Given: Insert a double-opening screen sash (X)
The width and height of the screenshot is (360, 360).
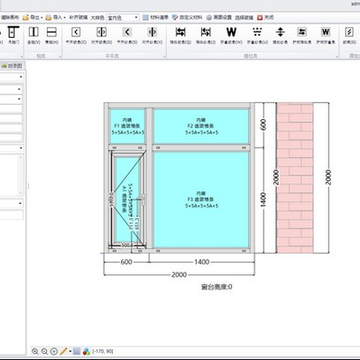Looking at the screenshot, I should pyautogui.click(x=152, y=35).
